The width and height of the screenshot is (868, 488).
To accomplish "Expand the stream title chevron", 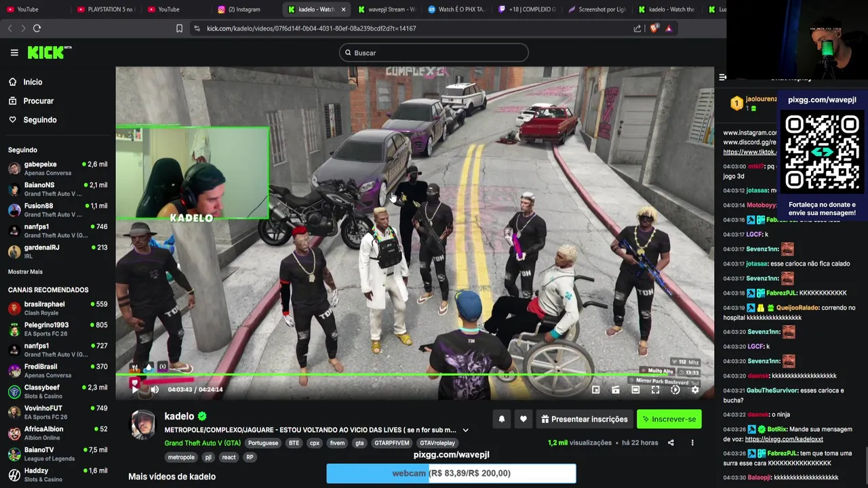I will [x=465, y=430].
